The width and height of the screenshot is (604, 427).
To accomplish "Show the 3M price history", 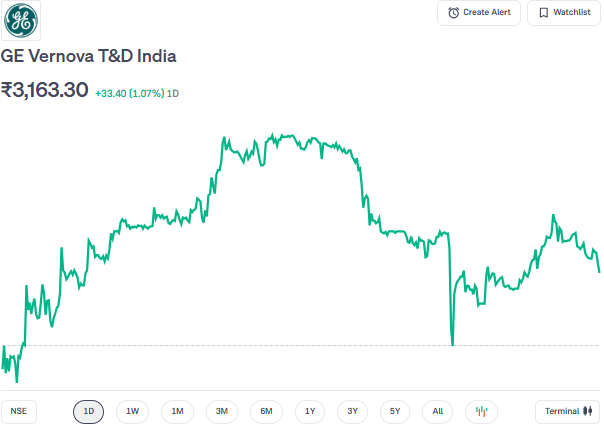I will tap(222, 411).
